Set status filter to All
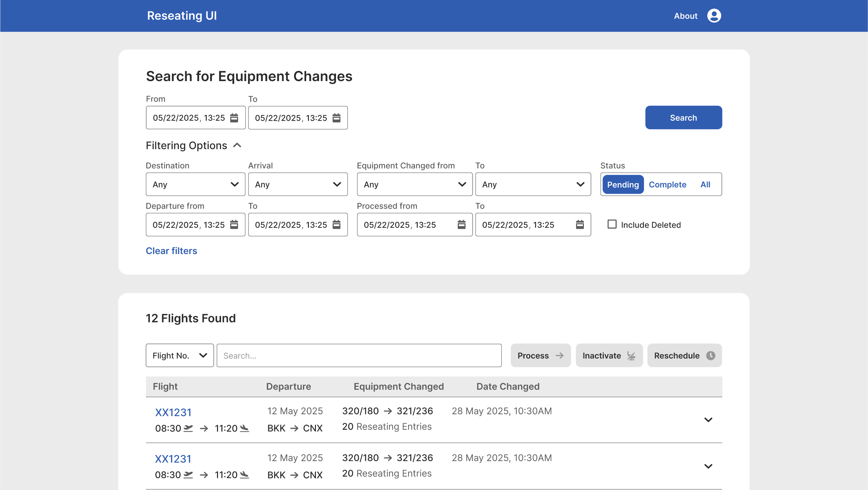This screenshot has width=868, height=490. coord(705,185)
